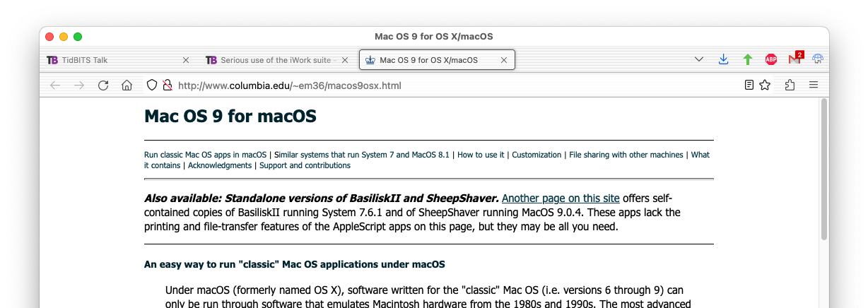868x308 pixels.
Task: Click the vertical page scrollbar thumb
Action: 823,170
